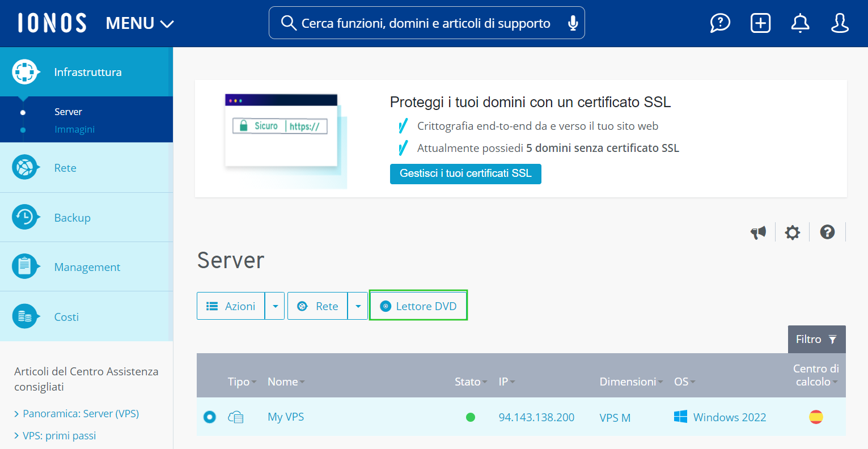The width and height of the screenshot is (868, 449).
Task: Click the Lettore DVD button
Action: 418,306
